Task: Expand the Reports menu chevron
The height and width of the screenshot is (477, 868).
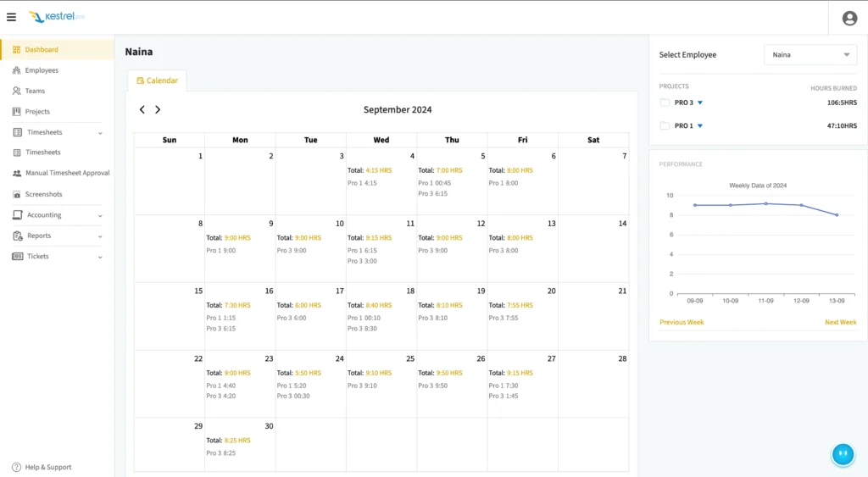Action: click(x=100, y=236)
